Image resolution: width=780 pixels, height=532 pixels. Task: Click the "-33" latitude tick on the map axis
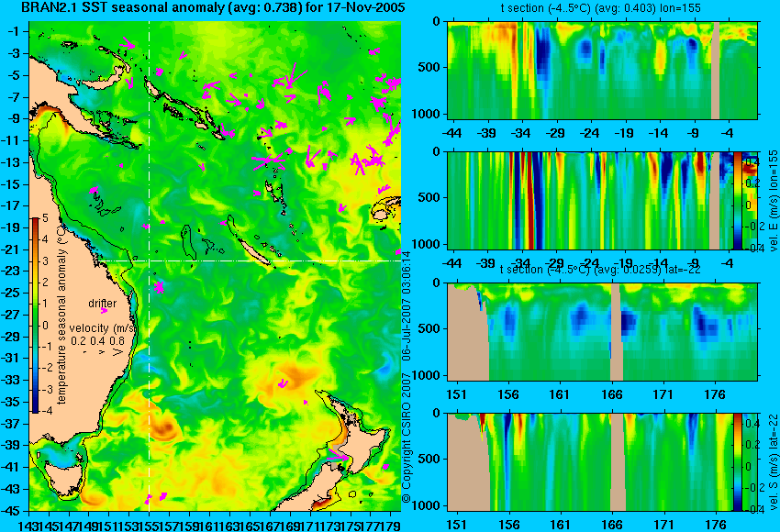tap(12, 380)
